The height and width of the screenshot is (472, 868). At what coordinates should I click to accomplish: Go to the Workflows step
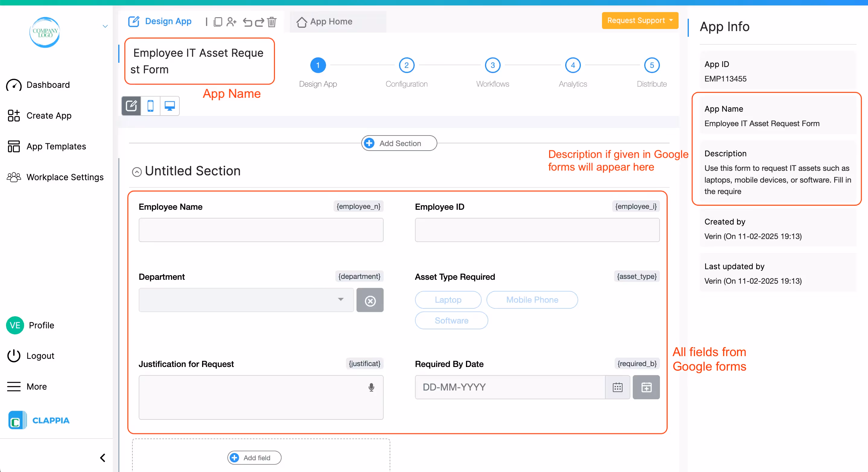click(492, 65)
